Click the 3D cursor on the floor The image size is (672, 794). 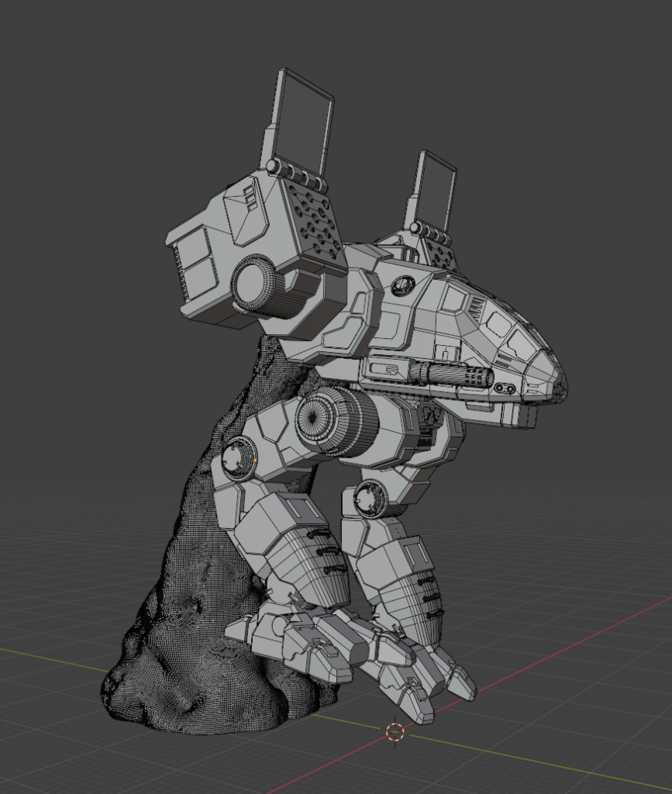(x=395, y=731)
